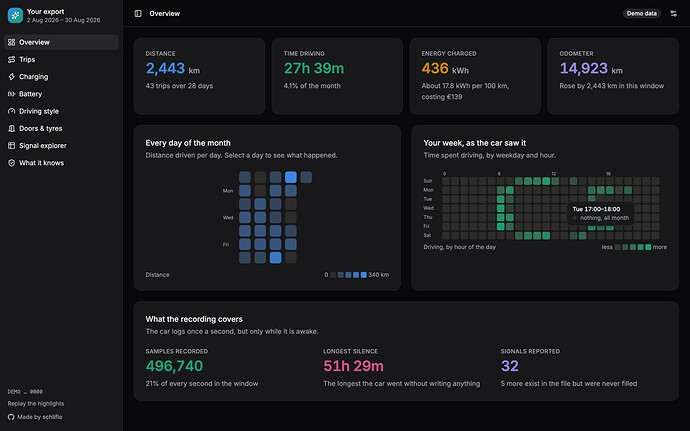Screen dimensions: 690x431
Task: Click the 27h 39m time driving value
Action: tap(314, 69)
